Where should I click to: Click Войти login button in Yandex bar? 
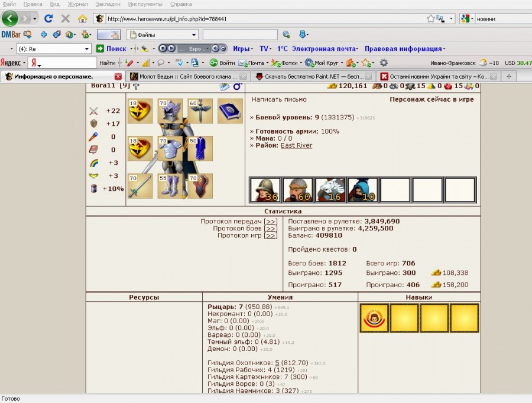[222, 63]
